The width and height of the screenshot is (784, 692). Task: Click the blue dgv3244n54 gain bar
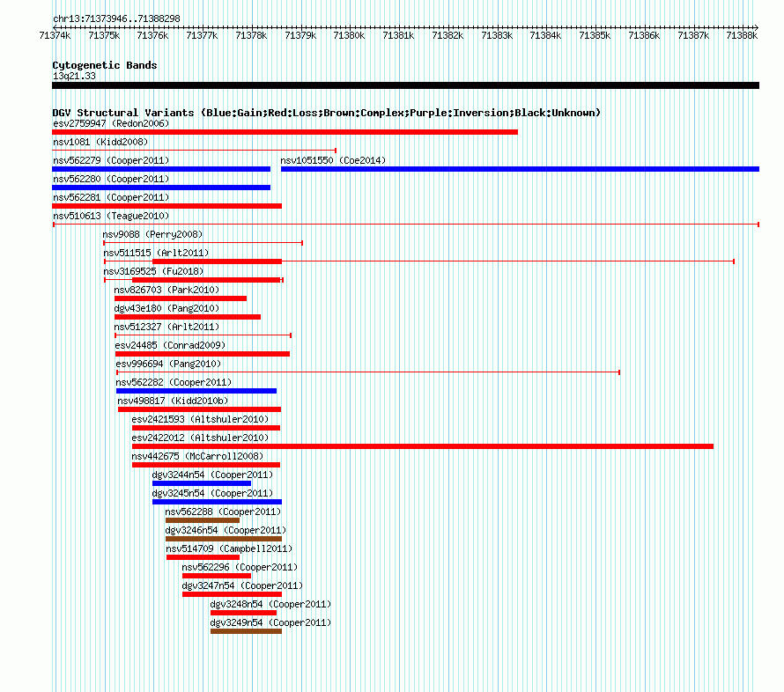[x=202, y=483]
